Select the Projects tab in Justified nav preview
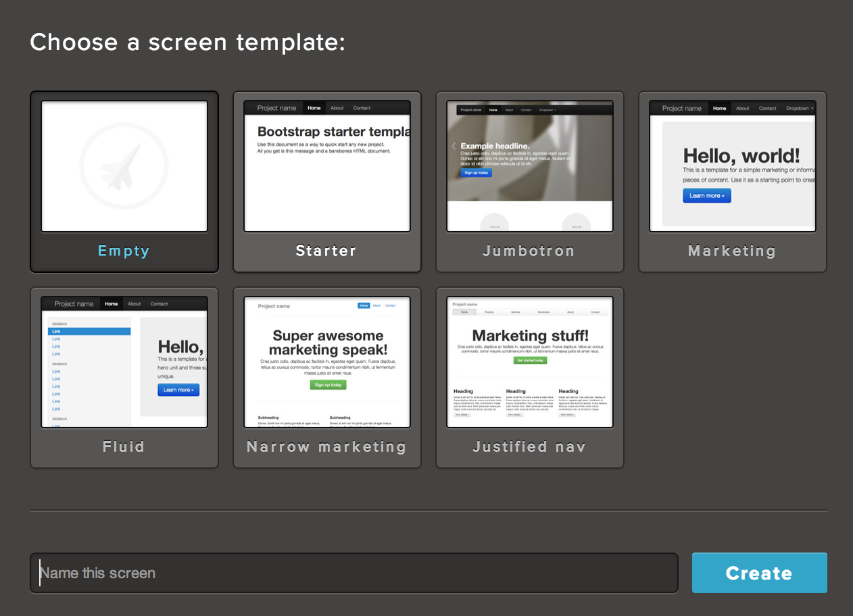 489,312
